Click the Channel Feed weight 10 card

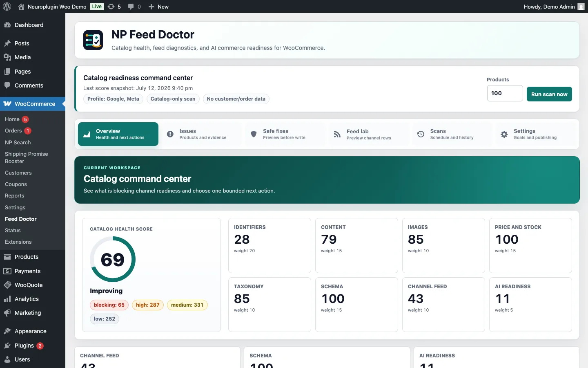coord(443,305)
